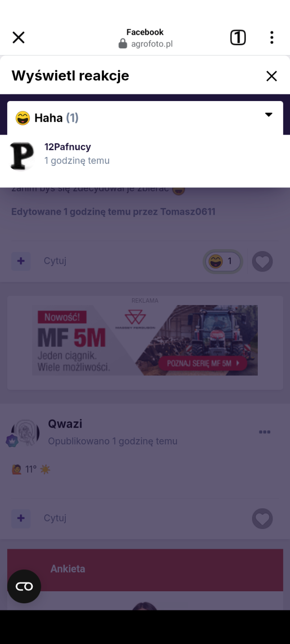Select the Haha (1) reaction filter
Image resolution: width=290 pixels, height=644 pixels.
pyautogui.click(x=47, y=118)
